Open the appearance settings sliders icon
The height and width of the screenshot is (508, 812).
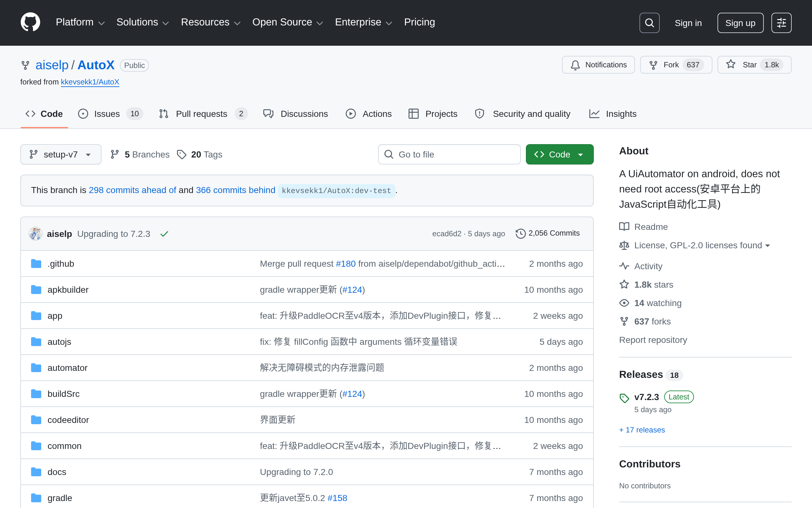[x=781, y=23]
